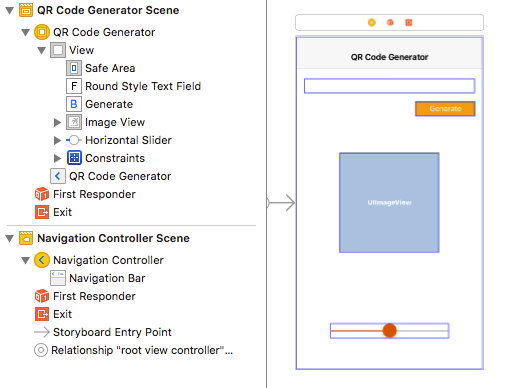Viewport: 512px width, 388px height.
Task: Expand the Horizontal Slider disclosure triangle
Action: (57, 140)
